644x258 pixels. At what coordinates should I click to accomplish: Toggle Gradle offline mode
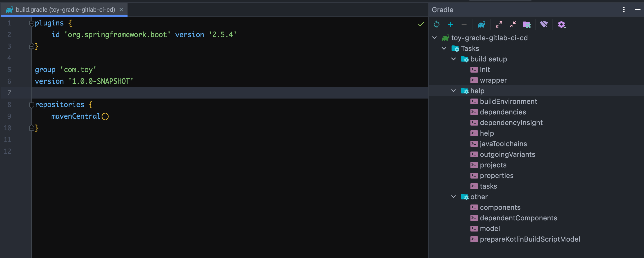(x=544, y=25)
